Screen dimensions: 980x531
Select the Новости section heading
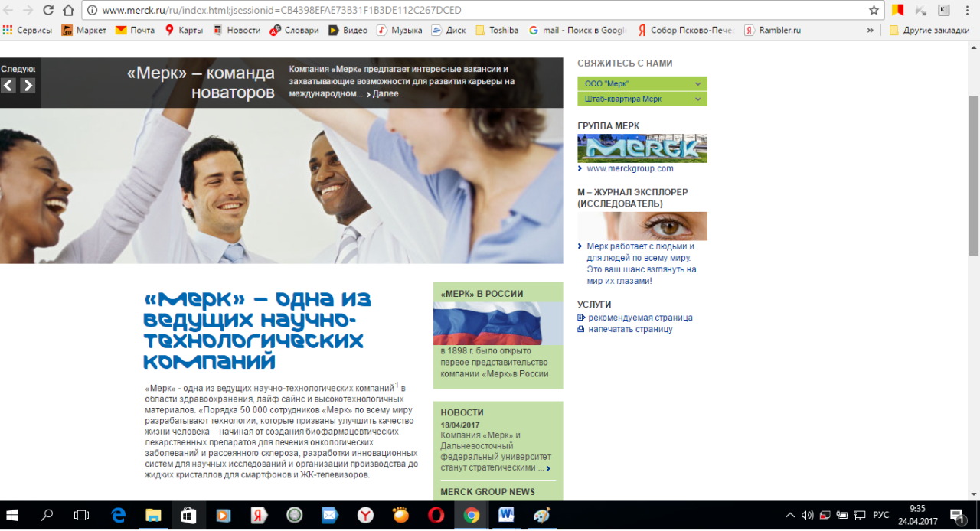click(x=462, y=412)
